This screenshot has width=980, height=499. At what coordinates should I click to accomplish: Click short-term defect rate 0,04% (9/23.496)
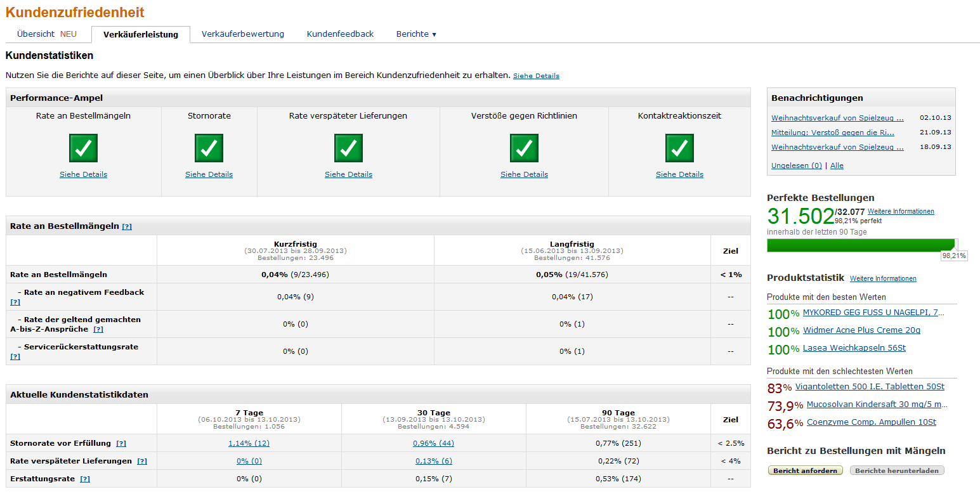pyautogui.click(x=295, y=275)
